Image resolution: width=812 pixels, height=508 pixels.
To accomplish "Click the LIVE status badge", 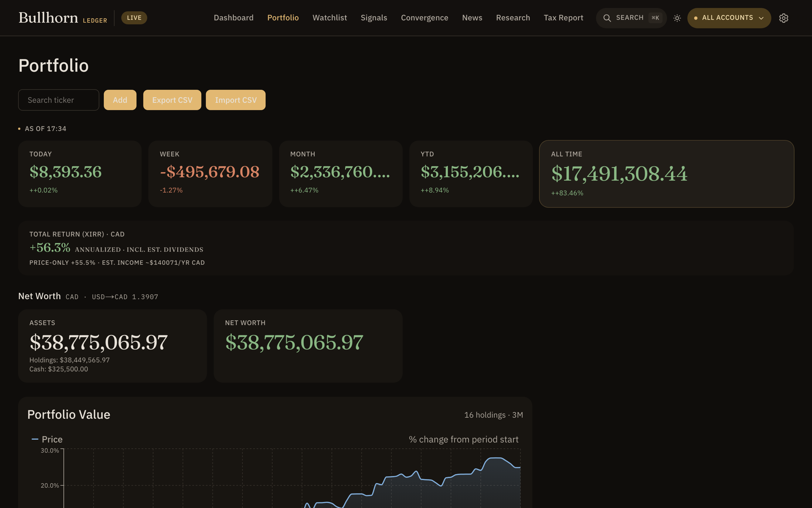I will [134, 18].
